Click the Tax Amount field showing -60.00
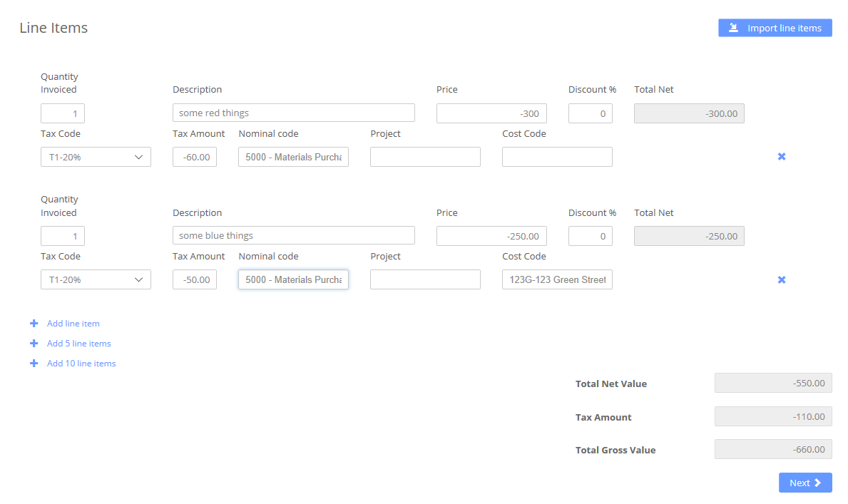 point(195,157)
